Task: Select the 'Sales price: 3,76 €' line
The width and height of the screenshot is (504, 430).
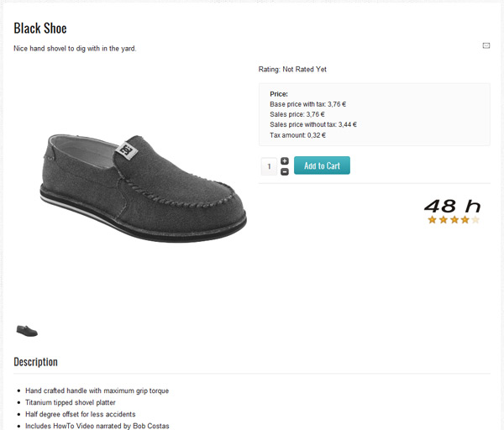Action: (297, 114)
